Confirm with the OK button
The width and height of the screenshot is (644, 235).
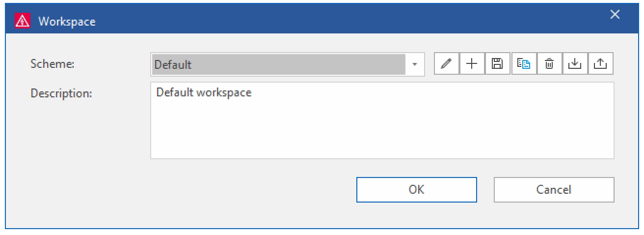416,189
